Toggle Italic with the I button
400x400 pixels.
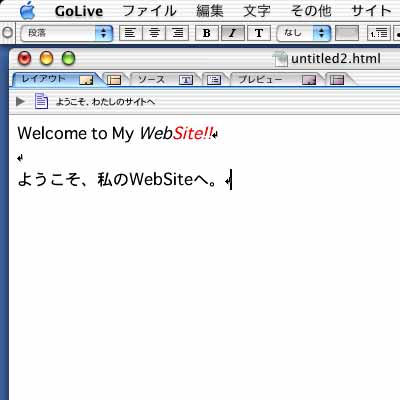233,33
